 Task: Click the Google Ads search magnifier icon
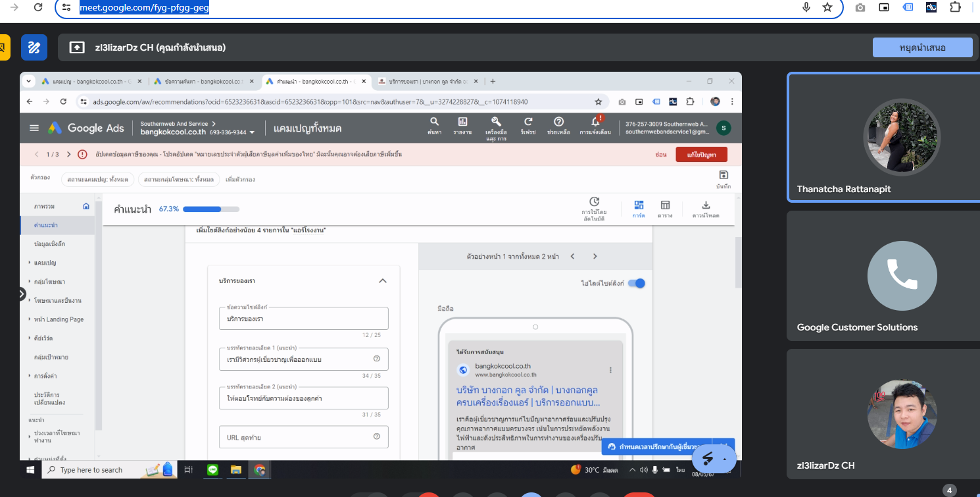(434, 122)
